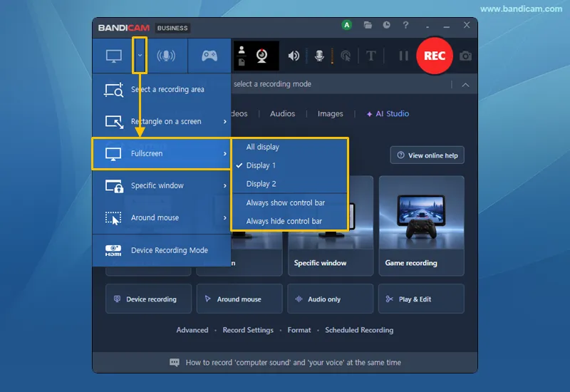Choose Specific window menu item
The height and width of the screenshot is (392, 570).
162,185
